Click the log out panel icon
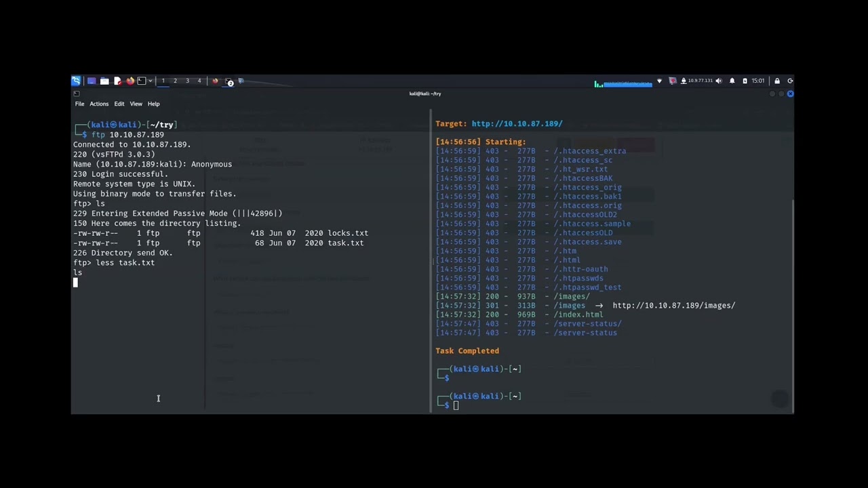 pyautogui.click(x=790, y=81)
